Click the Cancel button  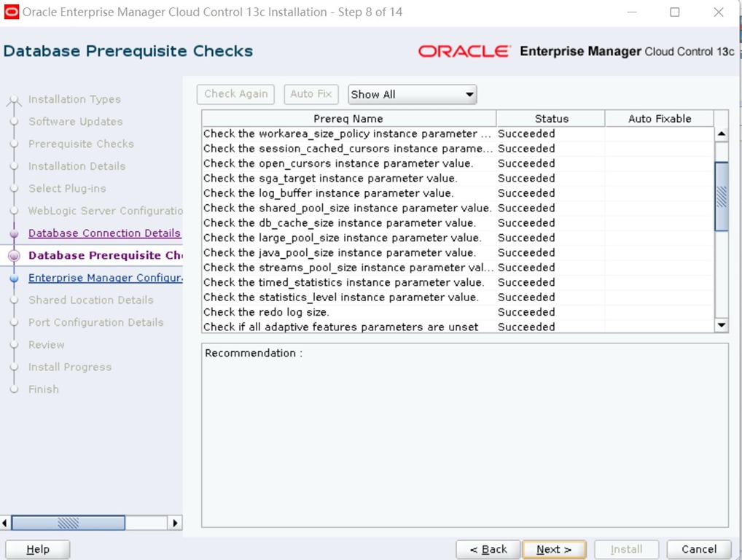(x=699, y=550)
